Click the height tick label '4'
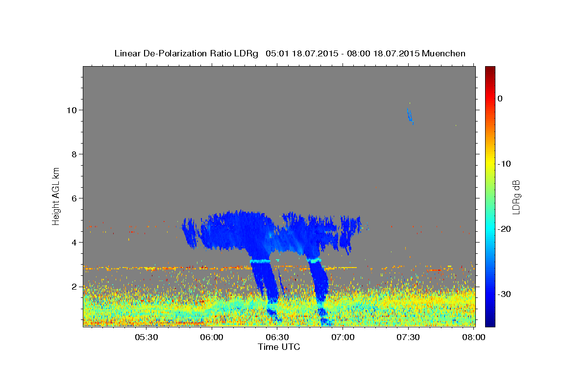Image resolution: width=588 pixels, height=392 pixels. (x=74, y=243)
